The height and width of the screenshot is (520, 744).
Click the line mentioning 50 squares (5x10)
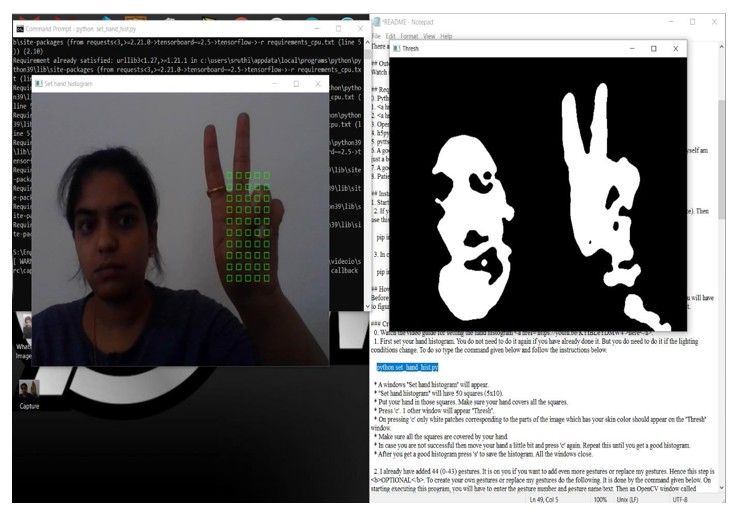(438, 393)
